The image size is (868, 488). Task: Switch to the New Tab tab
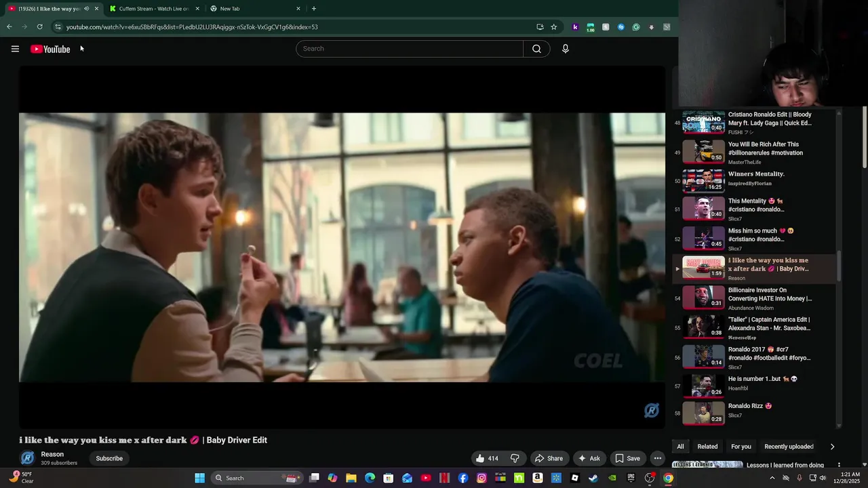point(254,9)
